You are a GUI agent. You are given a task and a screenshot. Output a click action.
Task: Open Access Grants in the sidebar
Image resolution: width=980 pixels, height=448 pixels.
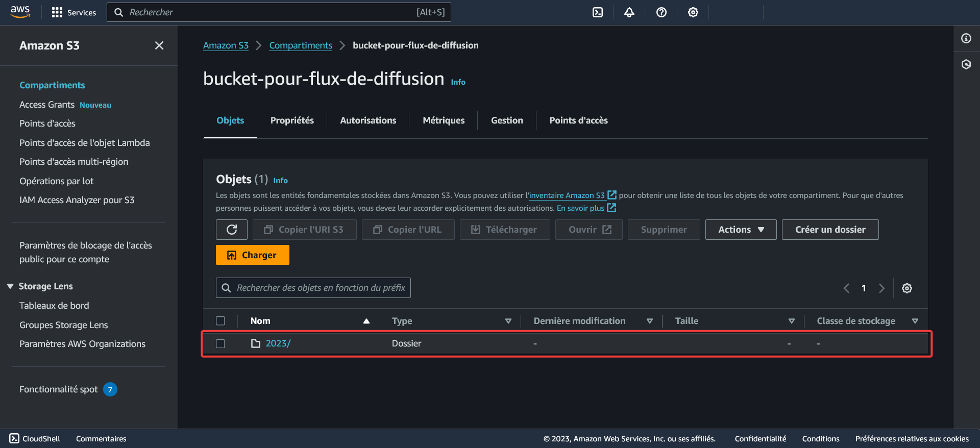coord(47,105)
